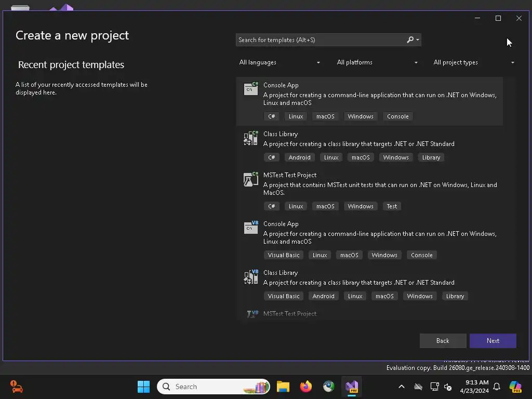Click the cloud sync tray icon
532x399 pixels.
[x=418, y=387]
